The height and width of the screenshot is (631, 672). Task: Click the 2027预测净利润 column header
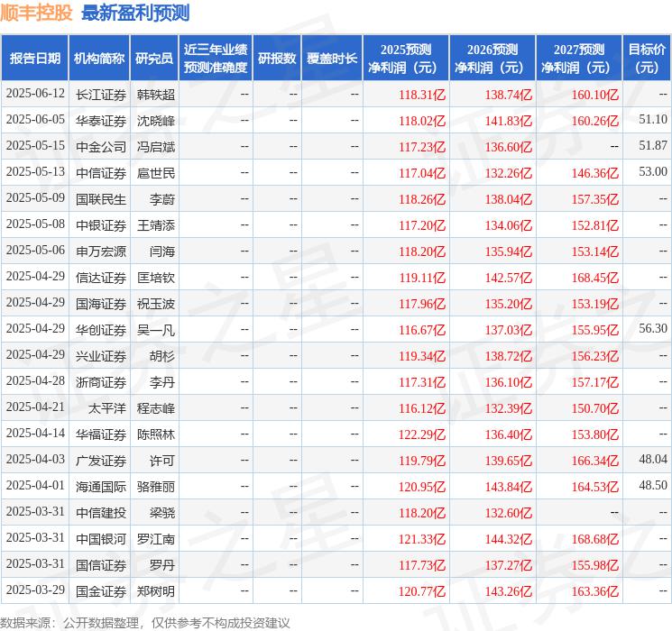[x=579, y=59]
